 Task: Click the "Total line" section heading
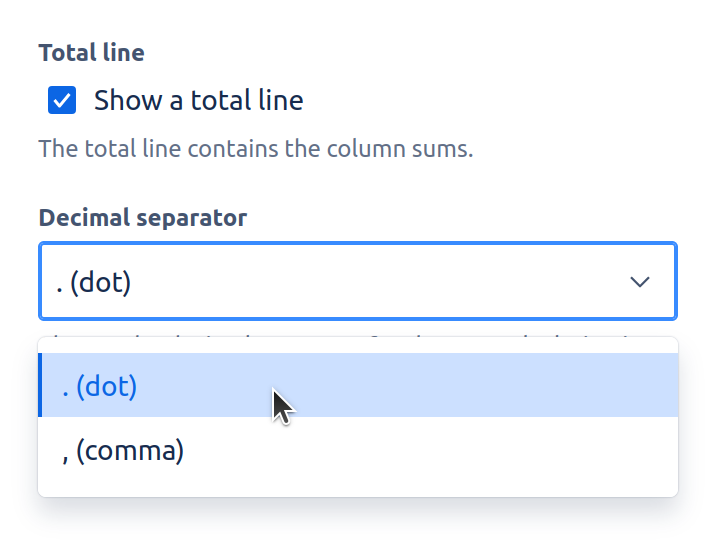[x=91, y=53]
